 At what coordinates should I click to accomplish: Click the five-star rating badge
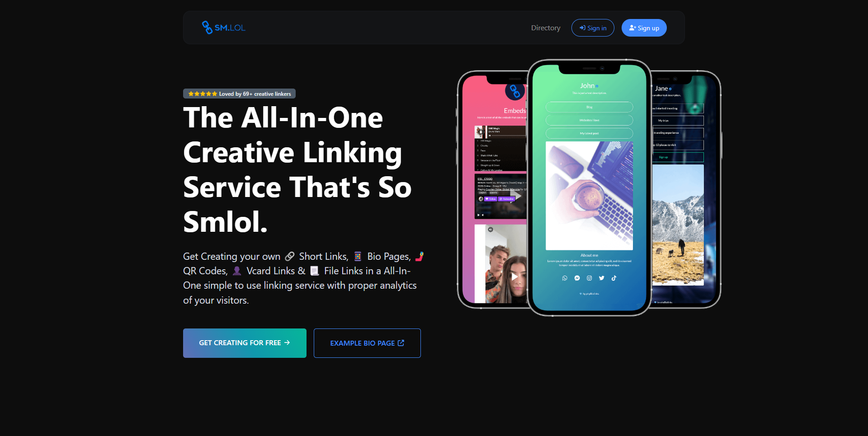(239, 94)
